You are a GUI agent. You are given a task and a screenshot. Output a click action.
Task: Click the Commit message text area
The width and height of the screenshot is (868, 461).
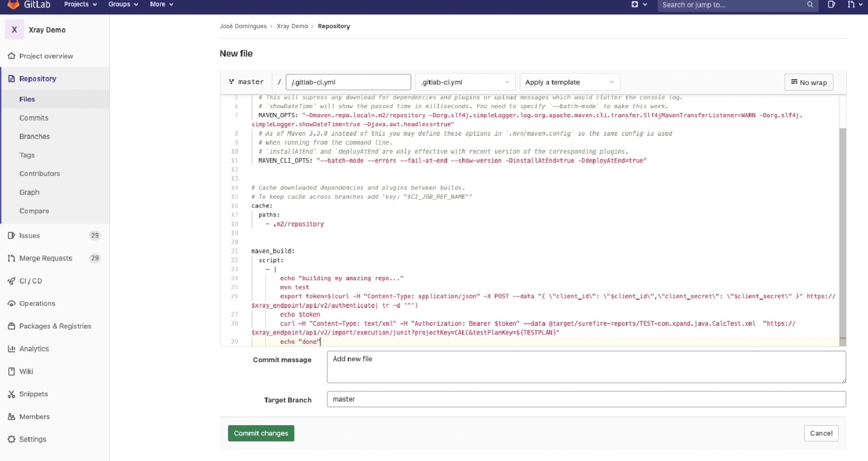click(586, 367)
